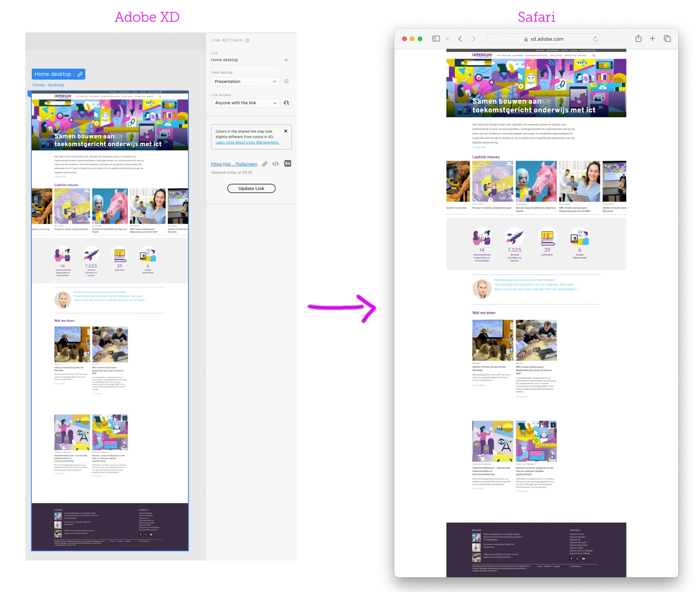Screen dimensions: 700x592
Task: Click the Wat we doen heading in Safari
Action: 484,313
